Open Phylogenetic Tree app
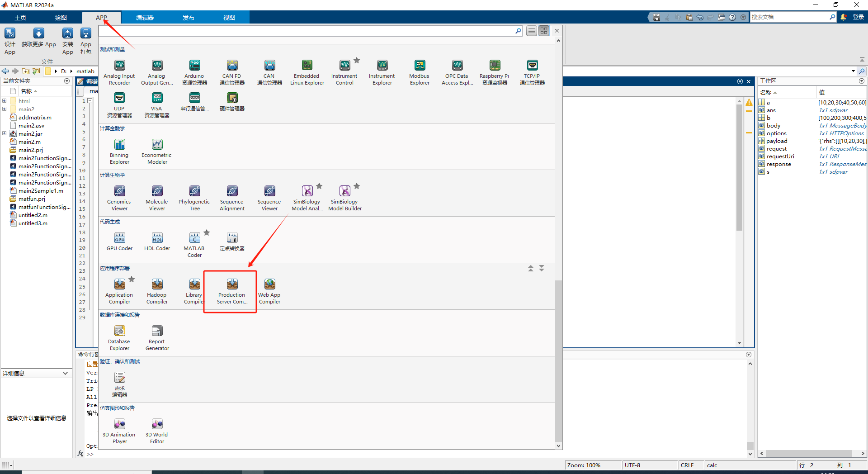This screenshot has width=868, height=474. [194, 198]
